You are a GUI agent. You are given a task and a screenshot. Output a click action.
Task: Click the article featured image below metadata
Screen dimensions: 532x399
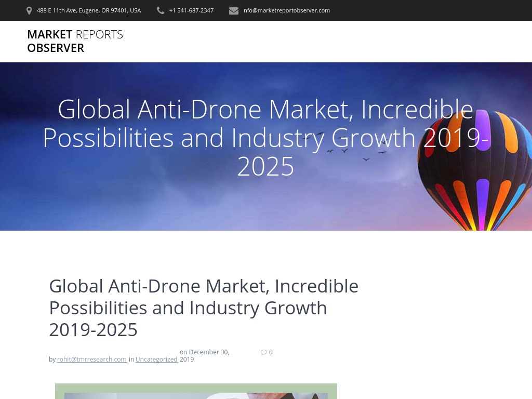coord(196,391)
